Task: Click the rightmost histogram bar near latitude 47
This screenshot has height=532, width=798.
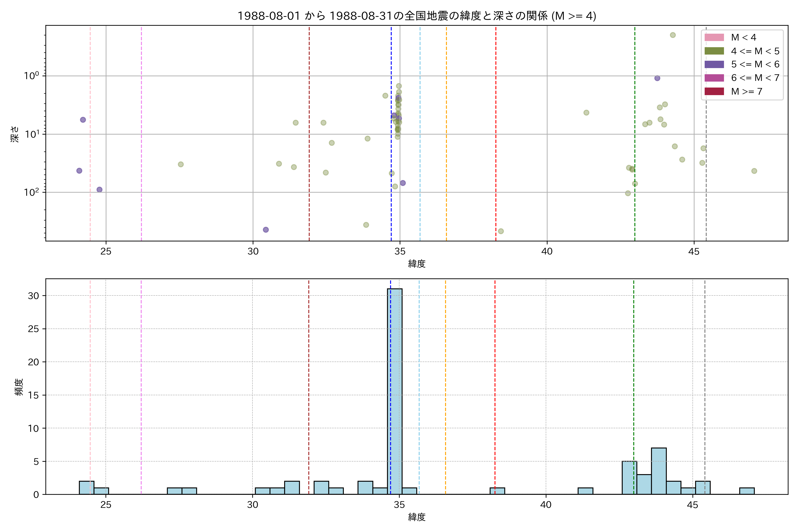Action: [747, 491]
